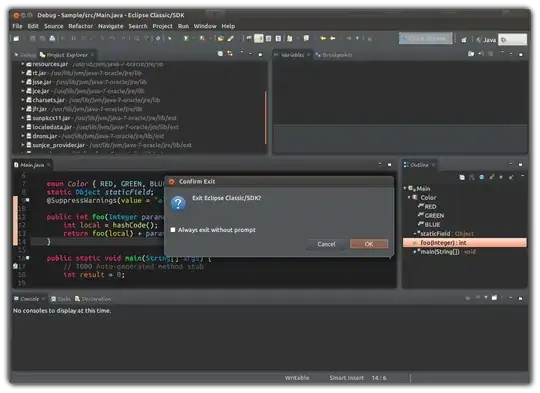Toggle the highlighted Mark Occurrences toolbar button
Image resolution: width=540 pixels, height=393 pixels.
click(259, 38)
